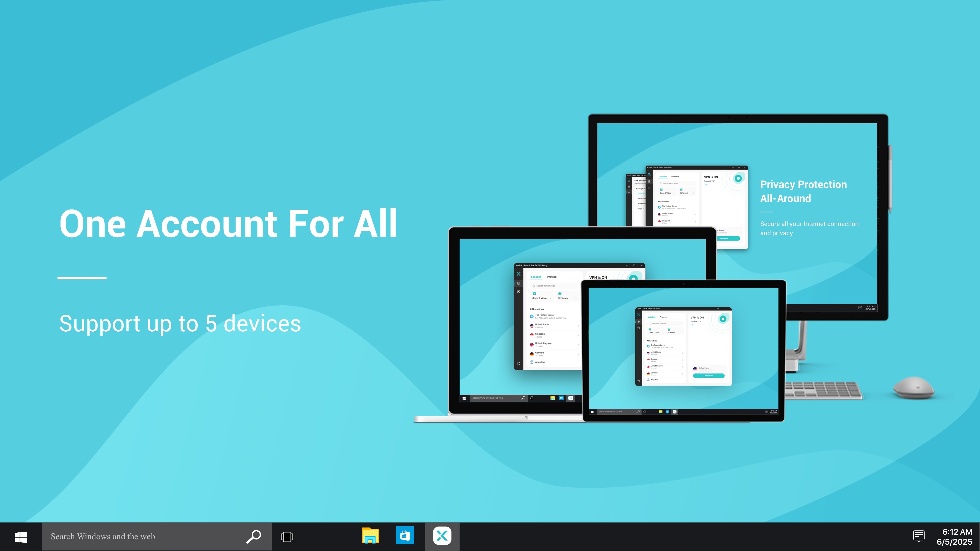Select the Bit Torrent category icon
980x551 pixels.
tap(560, 294)
